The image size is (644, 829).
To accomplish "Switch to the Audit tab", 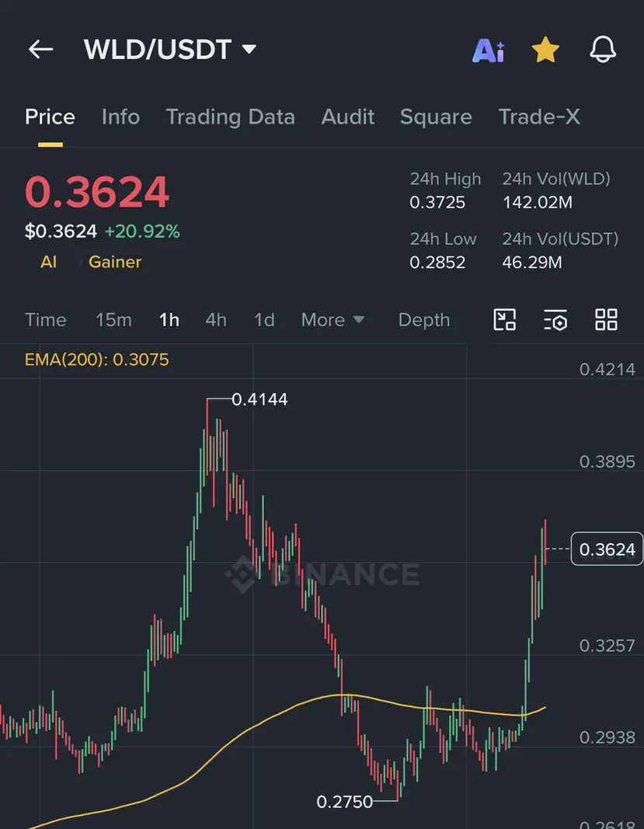I will [348, 117].
